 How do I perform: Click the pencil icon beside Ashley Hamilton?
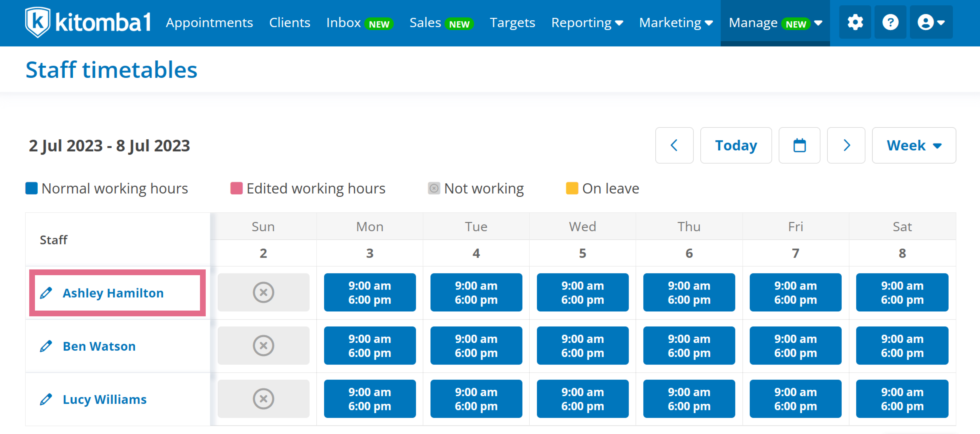[x=46, y=293]
